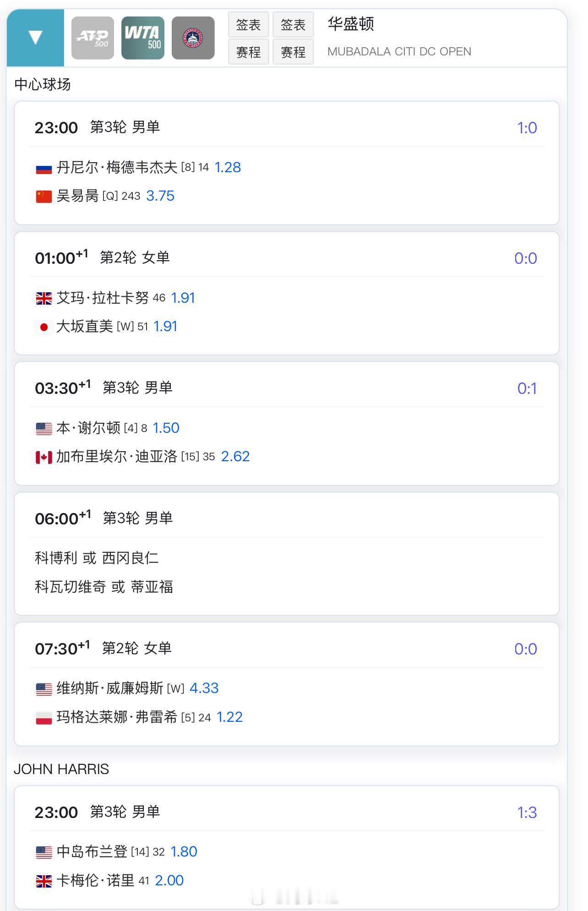Open the 1:0 score of Medvedev match

(x=527, y=128)
